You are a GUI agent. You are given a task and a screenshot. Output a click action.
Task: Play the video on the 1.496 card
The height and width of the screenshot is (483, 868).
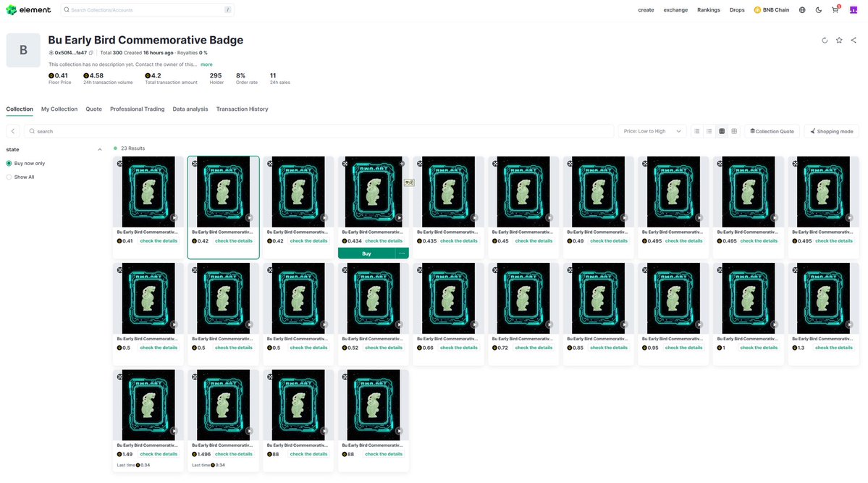click(x=249, y=431)
